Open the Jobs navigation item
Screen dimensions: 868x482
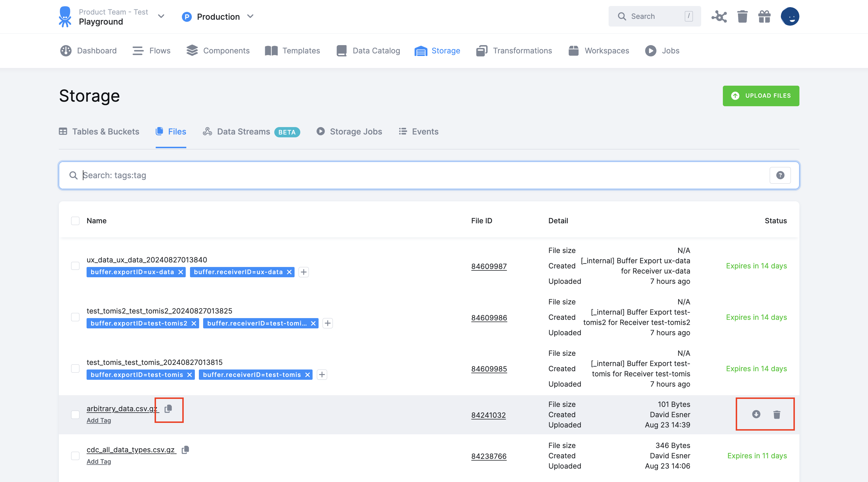click(662, 51)
